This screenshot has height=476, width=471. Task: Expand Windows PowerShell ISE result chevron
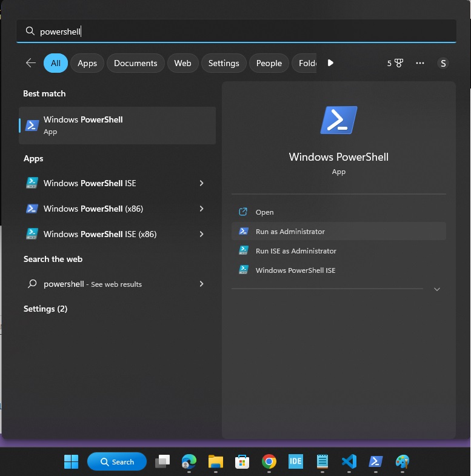pyautogui.click(x=201, y=183)
